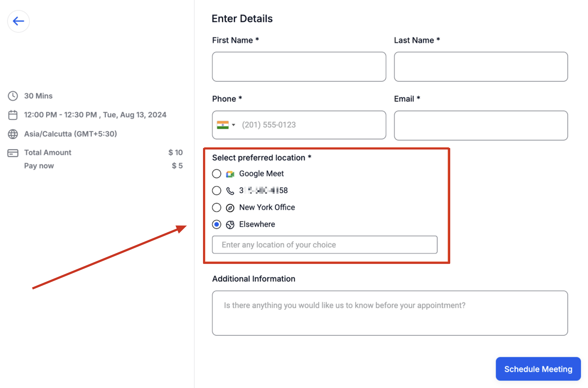Screen dimensions: 588x388
Task: Select the phone number location radio button
Action: 216,191
